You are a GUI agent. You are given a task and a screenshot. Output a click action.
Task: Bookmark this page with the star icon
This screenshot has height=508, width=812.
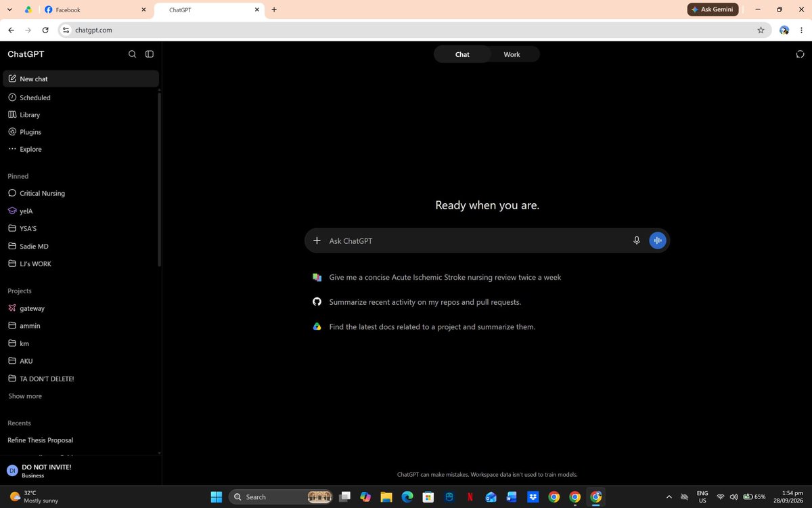point(761,30)
